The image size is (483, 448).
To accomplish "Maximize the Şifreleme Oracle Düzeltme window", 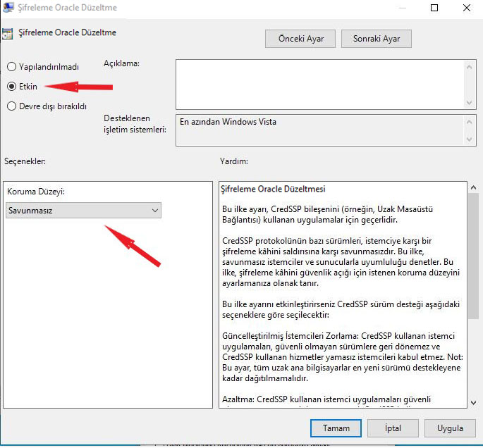I will pos(434,8).
